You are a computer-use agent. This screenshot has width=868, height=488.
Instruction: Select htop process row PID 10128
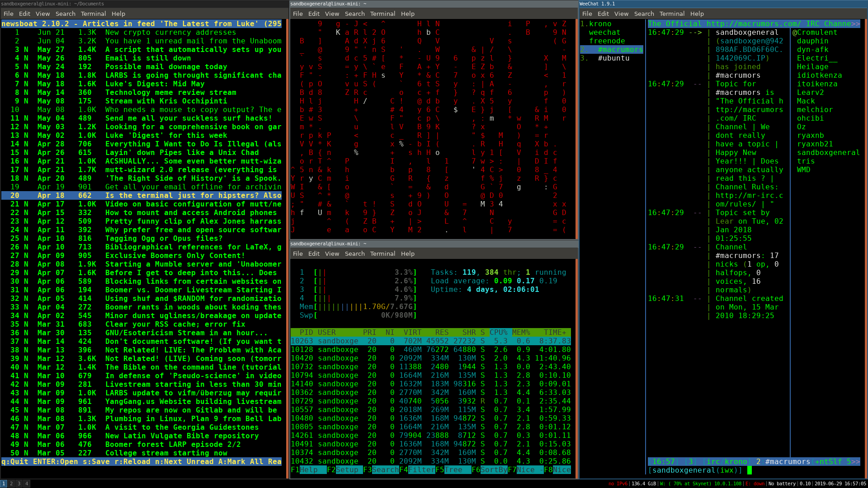coord(430,350)
